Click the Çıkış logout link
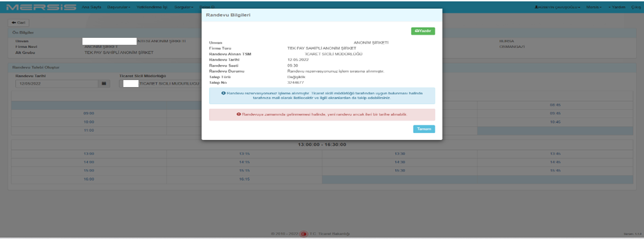 pyautogui.click(x=636, y=8)
